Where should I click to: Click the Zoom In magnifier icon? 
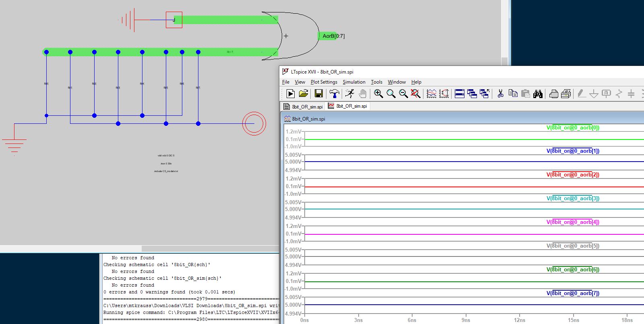coord(378,94)
